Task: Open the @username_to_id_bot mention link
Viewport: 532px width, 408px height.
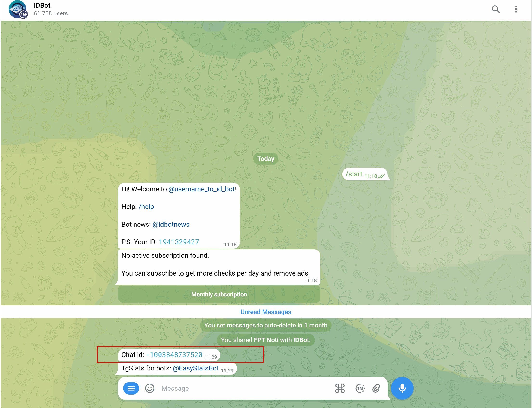Action: pos(202,189)
